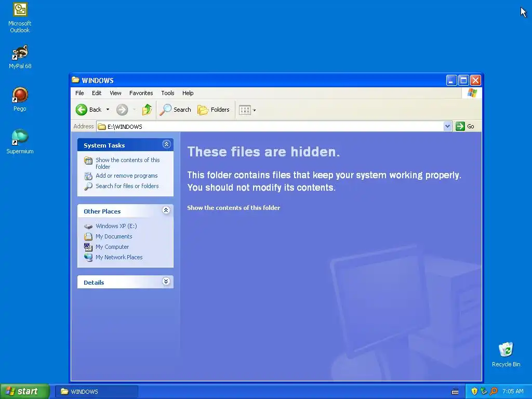532x399 pixels.
Task: Click the WINDOWS taskbar button
Action: coord(97,392)
